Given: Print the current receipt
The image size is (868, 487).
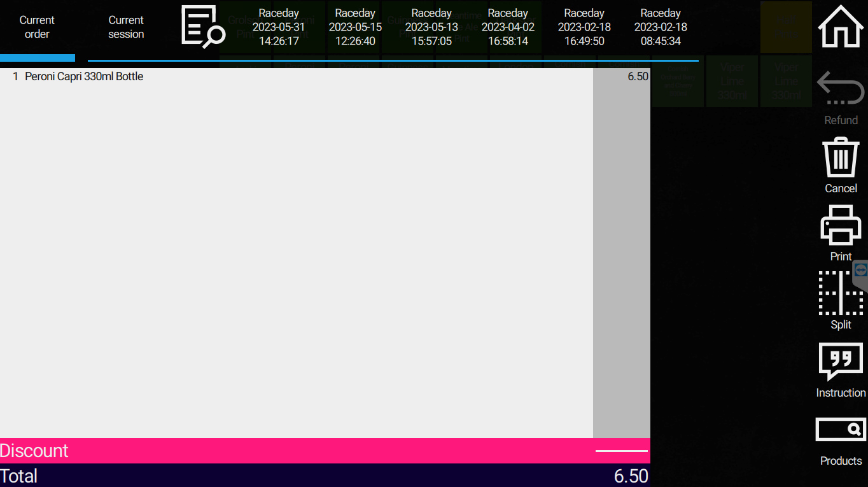Looking at the screenshot, I should (841, 225).
